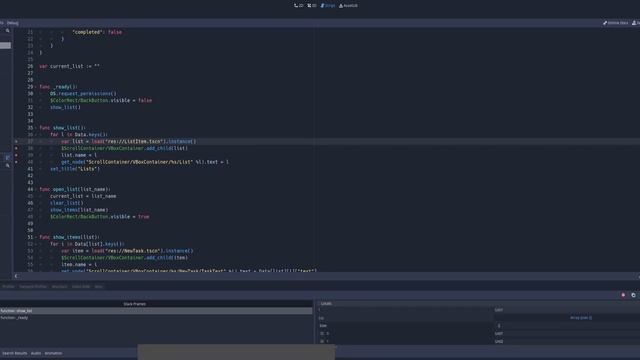640x360 pixels.
Task: Open the Audio bottom panel
Action: (x=36, y=353)
